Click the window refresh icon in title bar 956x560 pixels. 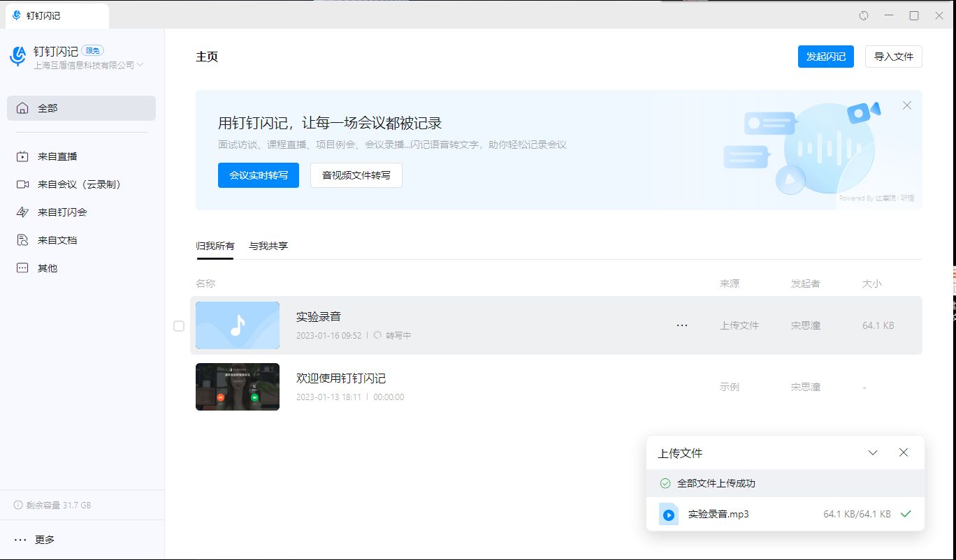pos(864,15)
